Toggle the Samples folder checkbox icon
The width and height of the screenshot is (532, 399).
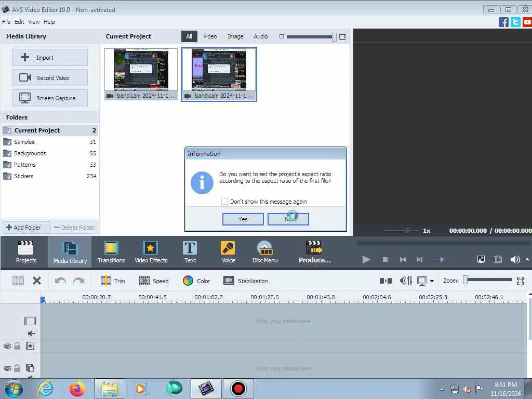click(x=7, y=142)
